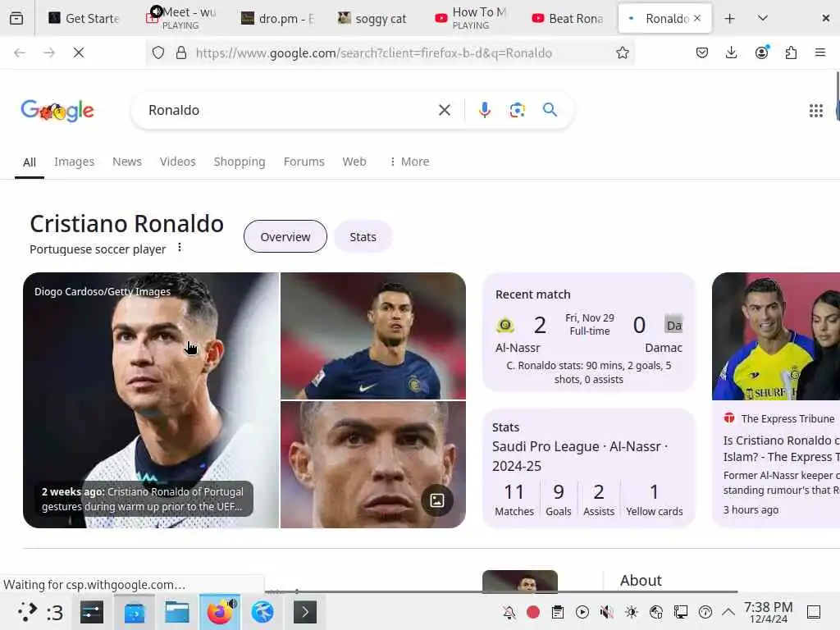The width and height of the screenshot is (840, 630).
Task: Switch to Shopping results tab
Action: point(240,162)
